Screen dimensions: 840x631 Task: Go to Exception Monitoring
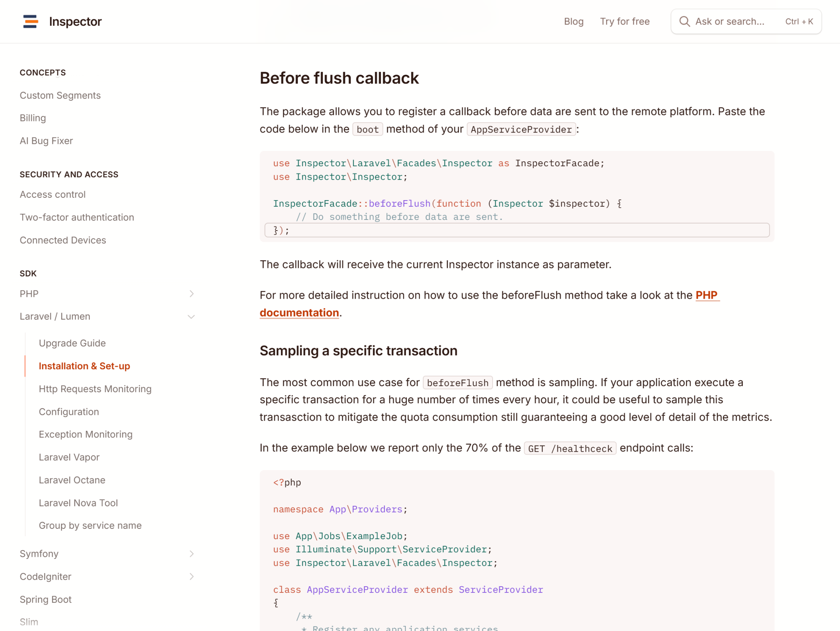coord(85,434)
